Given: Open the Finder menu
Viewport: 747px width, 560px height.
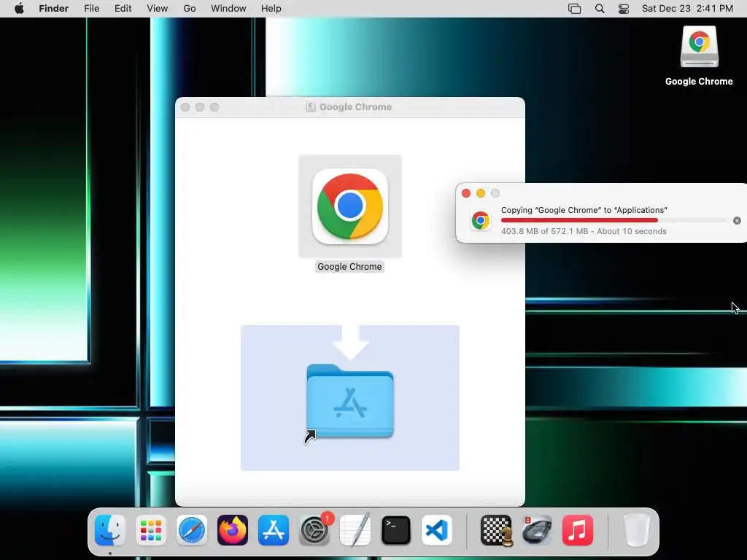Looking at the screenshot, I should click(54, 9).
